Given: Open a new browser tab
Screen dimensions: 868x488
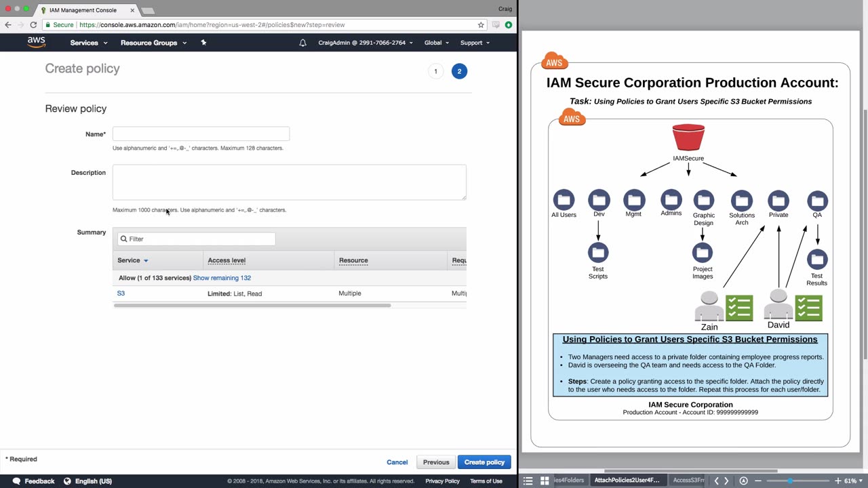Looking at the screenshot, I should pyautogui.click(x=148, y=11).
